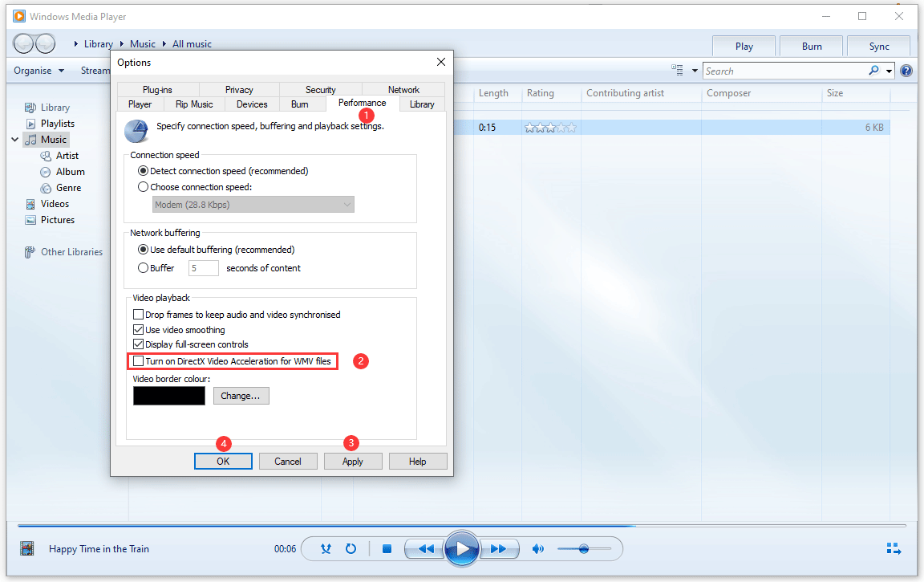The height and width of the screenshot is (582, 924).
Task: Click Help in the Options dialog
Action: (417, 461)
